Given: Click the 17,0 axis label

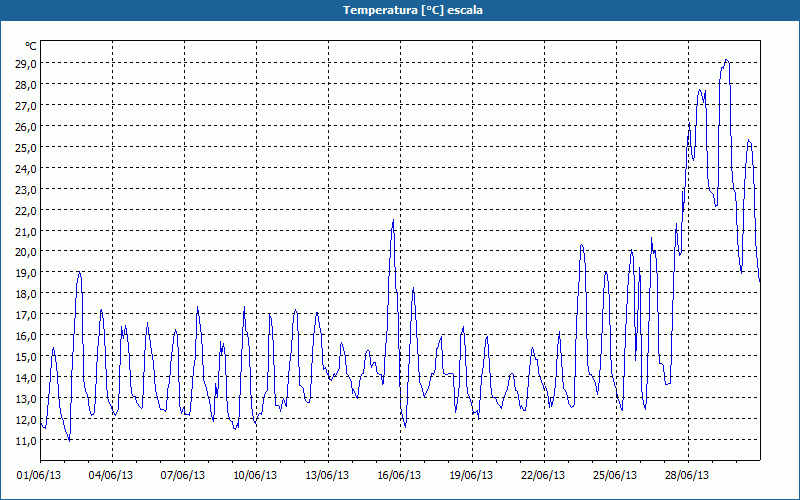Looking at the screenshot, I should tap(25, 314).
